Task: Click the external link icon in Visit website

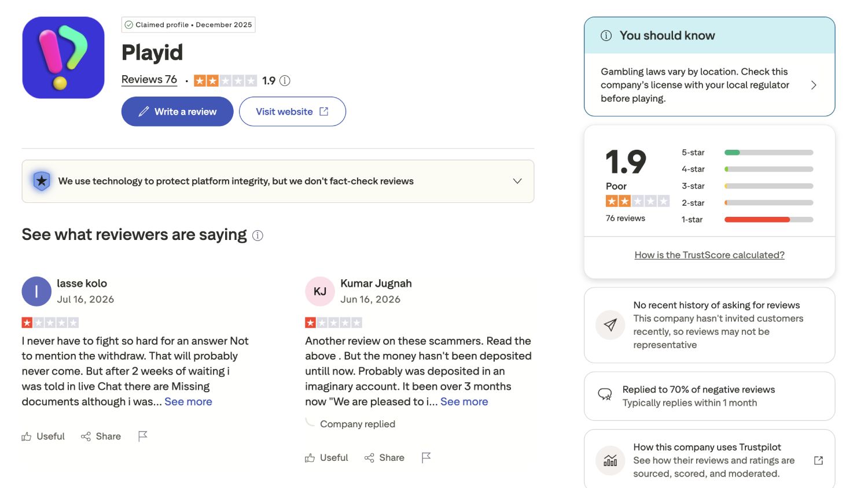Action: (324, 112)
